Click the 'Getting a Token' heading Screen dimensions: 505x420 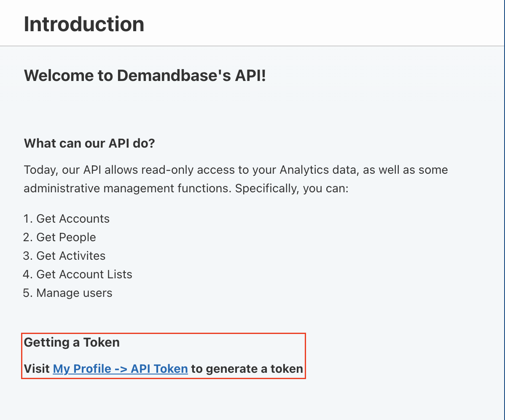click(x=72, y=342)
